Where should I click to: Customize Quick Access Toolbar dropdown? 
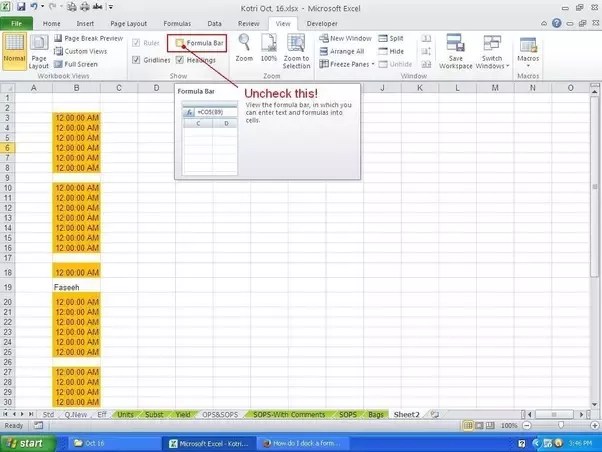[x=111, y=7]
